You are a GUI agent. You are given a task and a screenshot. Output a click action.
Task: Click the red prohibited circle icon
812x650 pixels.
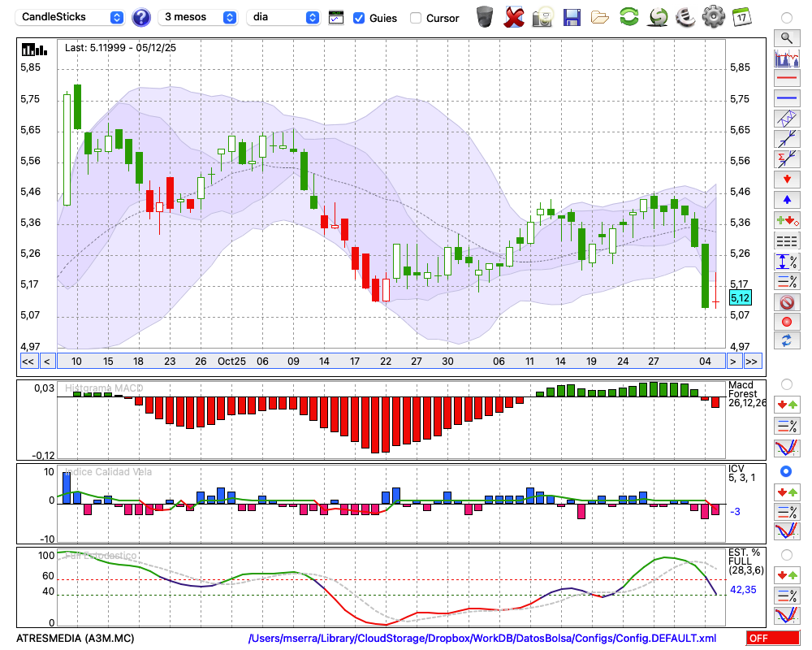click(x=787, y=302)
